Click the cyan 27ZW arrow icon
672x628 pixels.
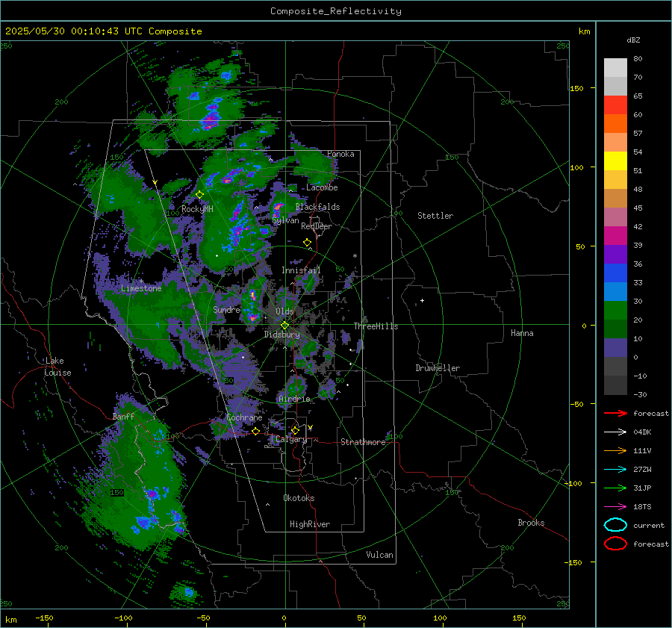point(615,470)
